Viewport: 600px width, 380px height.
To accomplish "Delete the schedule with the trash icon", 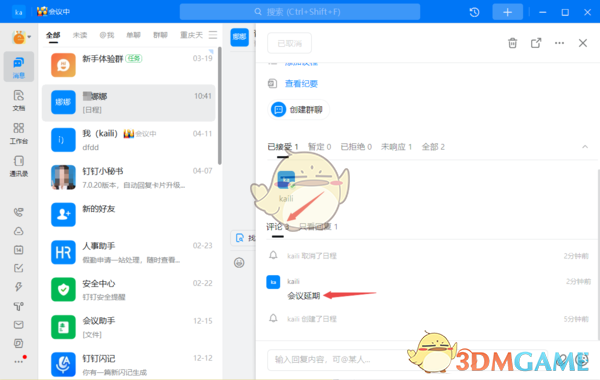I will coord(512,43).
